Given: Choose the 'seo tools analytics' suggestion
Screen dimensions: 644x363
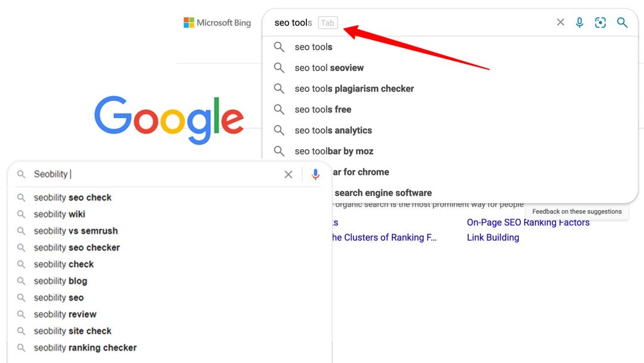Looking at the screenshot, I should coord(332,130).
